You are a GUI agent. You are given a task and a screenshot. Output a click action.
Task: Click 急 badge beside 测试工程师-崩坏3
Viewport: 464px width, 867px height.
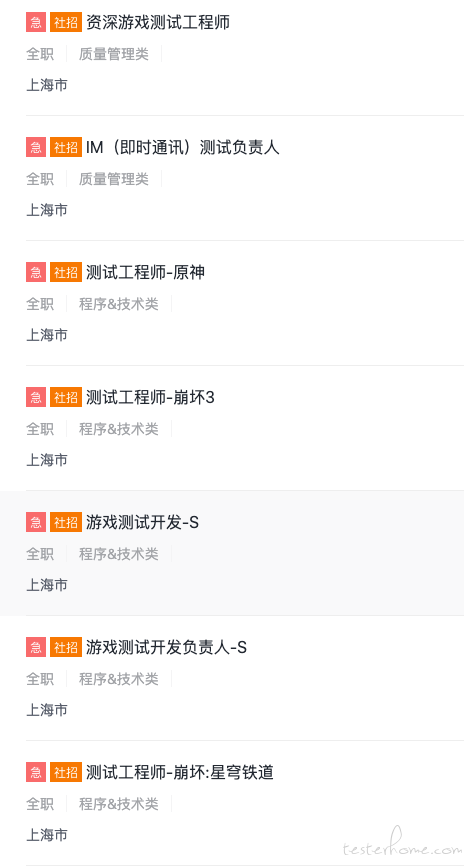(36, 398)
